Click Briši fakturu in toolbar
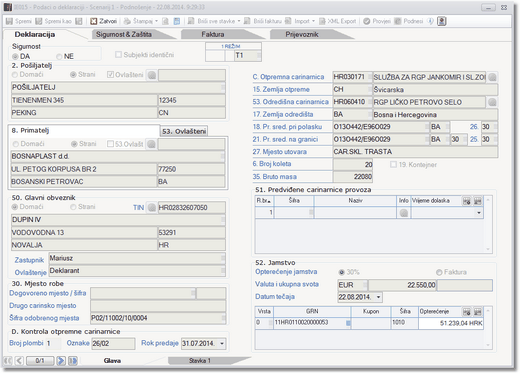 [x=263, y=21]
